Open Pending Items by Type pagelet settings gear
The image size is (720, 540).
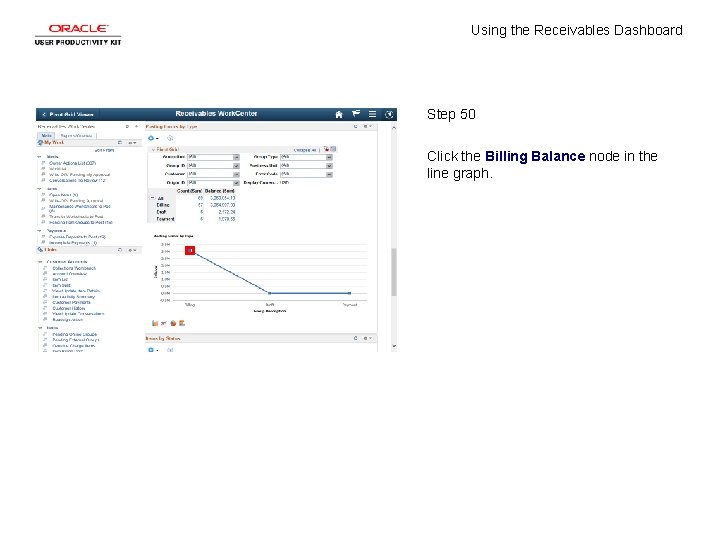tap(367, 126)
